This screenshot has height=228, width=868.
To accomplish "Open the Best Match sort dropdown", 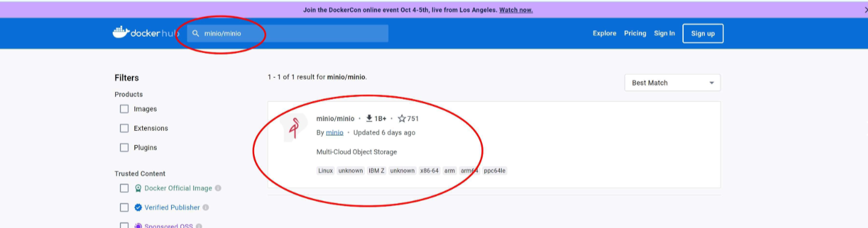I will (x=672, y=83).
